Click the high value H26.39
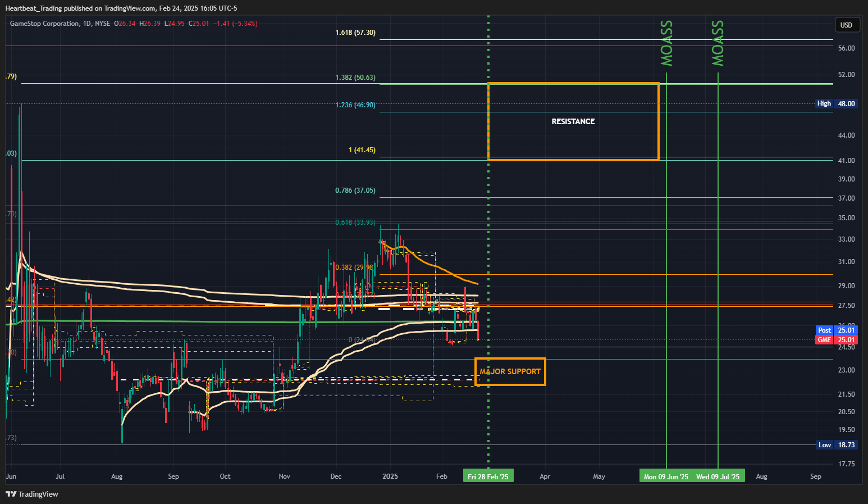Viewport: 868px width, 504px height. coord(150,24)
